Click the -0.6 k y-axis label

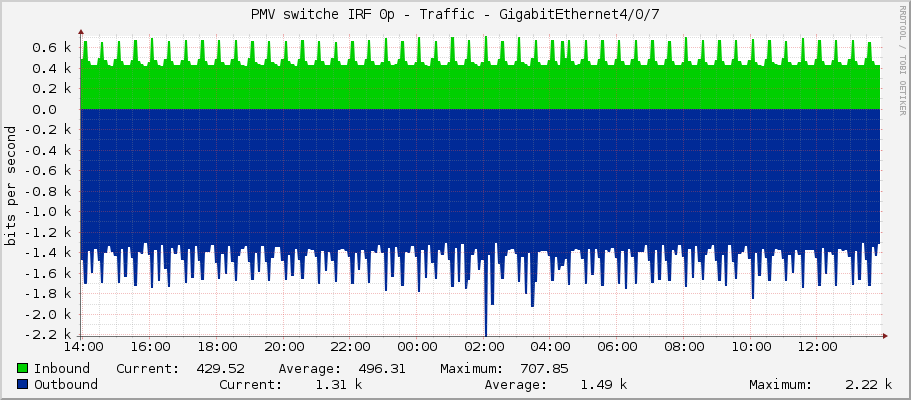[x=48, y=171]
